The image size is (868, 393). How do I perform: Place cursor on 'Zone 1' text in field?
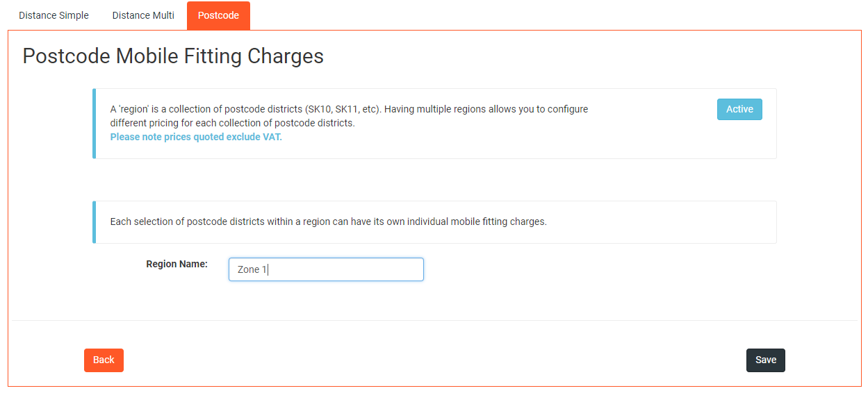point(252,269)
